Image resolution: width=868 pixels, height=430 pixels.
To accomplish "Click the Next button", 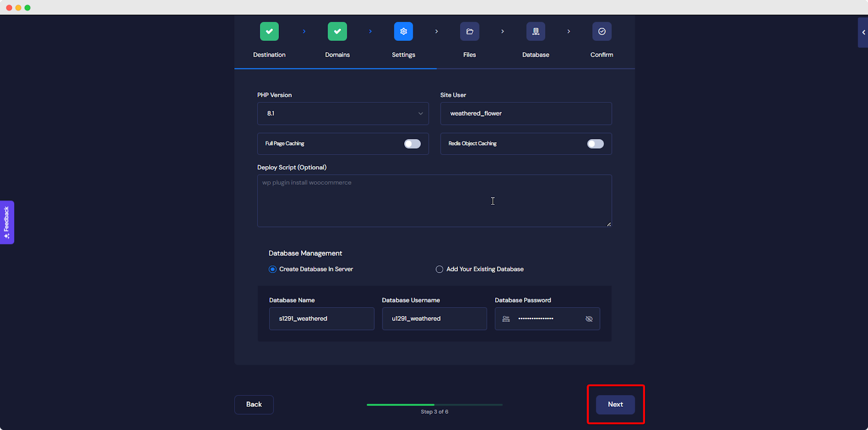I will [x=615, y=404].
